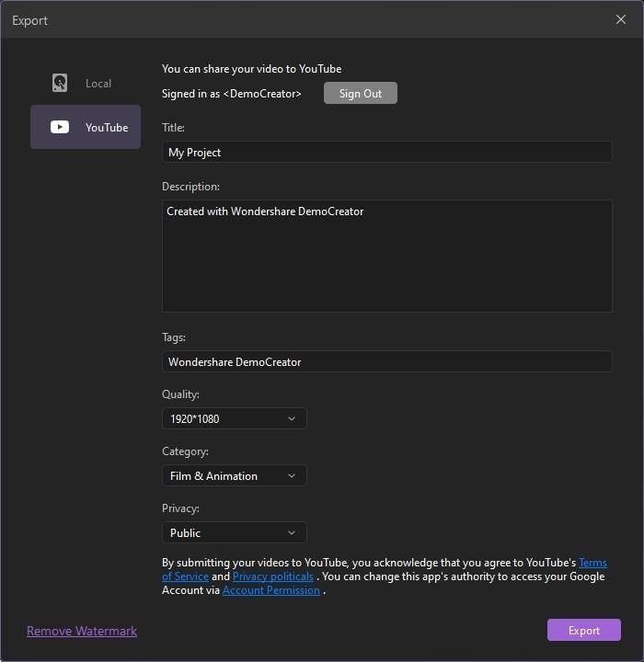Sign out of the DemoCreator account
Screen dimensions: 644x662
pos(360,94)
